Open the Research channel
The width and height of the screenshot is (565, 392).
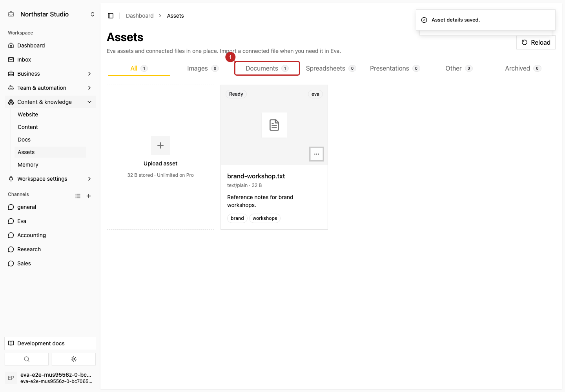50,249
